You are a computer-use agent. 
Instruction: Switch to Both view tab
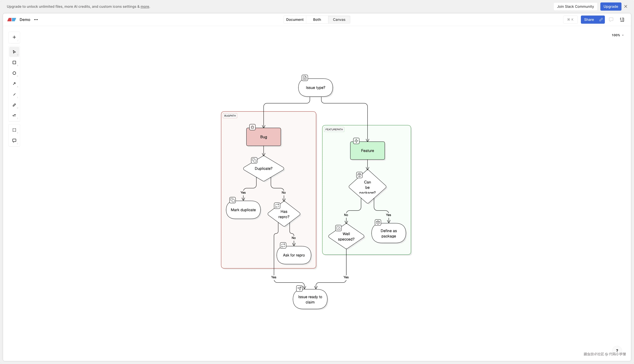pos(317,19)
